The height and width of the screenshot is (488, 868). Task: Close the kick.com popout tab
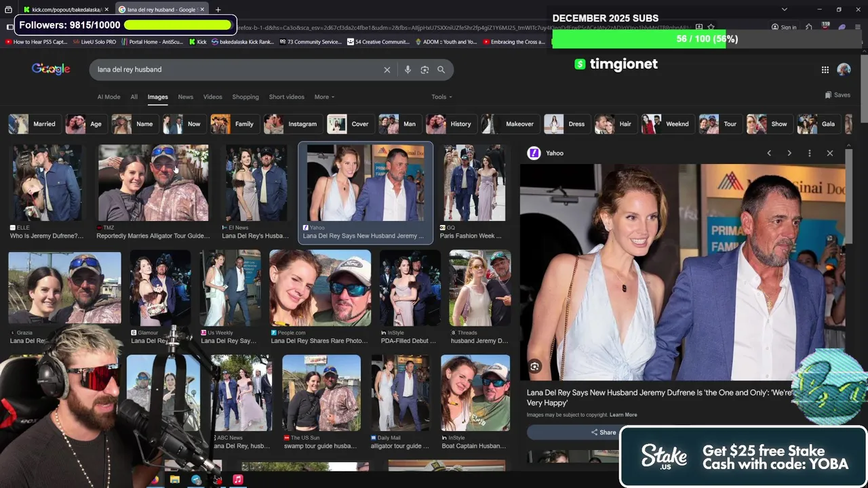click(106, 9)
